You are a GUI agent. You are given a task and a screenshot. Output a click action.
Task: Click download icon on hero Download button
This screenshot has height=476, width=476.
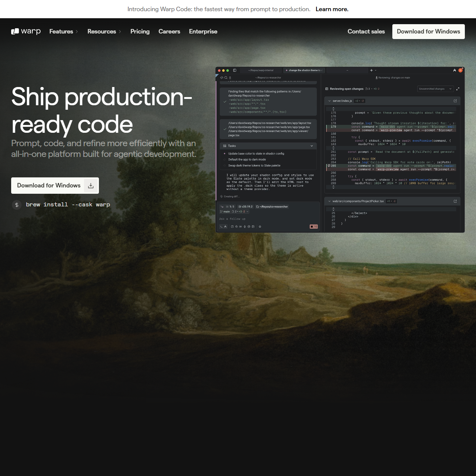pyautogui.click(x=91, y=186)
